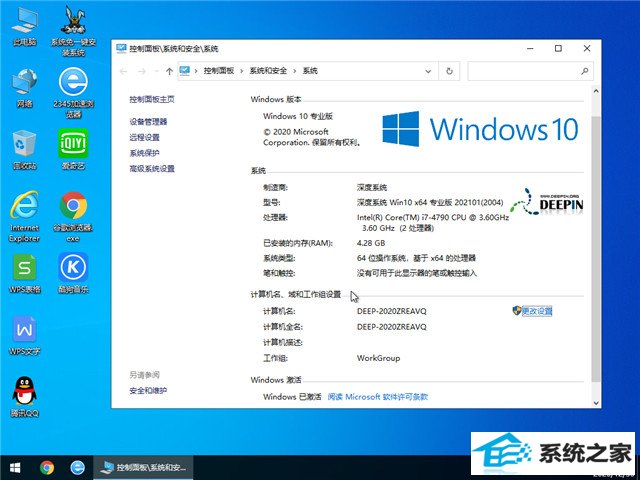Screen dimensions: 640x480
Task: Click the WorkGroup value
Action: pos(378,358)
